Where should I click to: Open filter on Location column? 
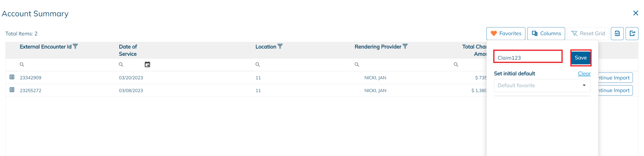280,46
